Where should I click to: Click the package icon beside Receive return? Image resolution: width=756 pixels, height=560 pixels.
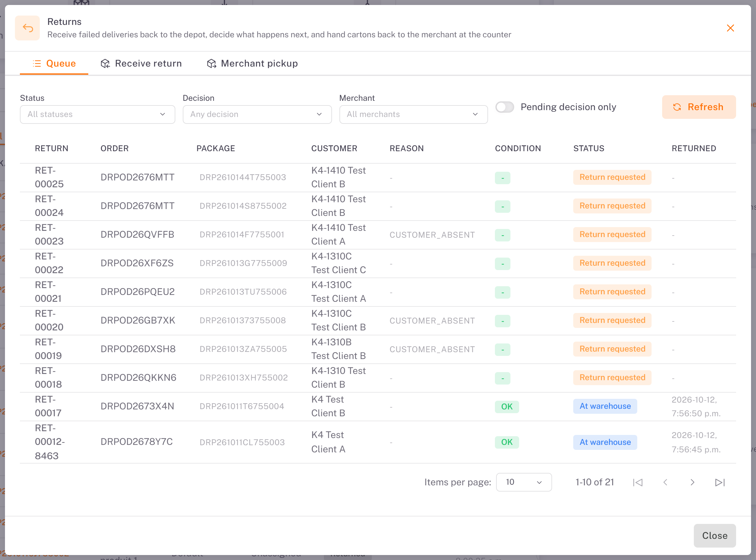pyautogui.click(x=105, y=63)
